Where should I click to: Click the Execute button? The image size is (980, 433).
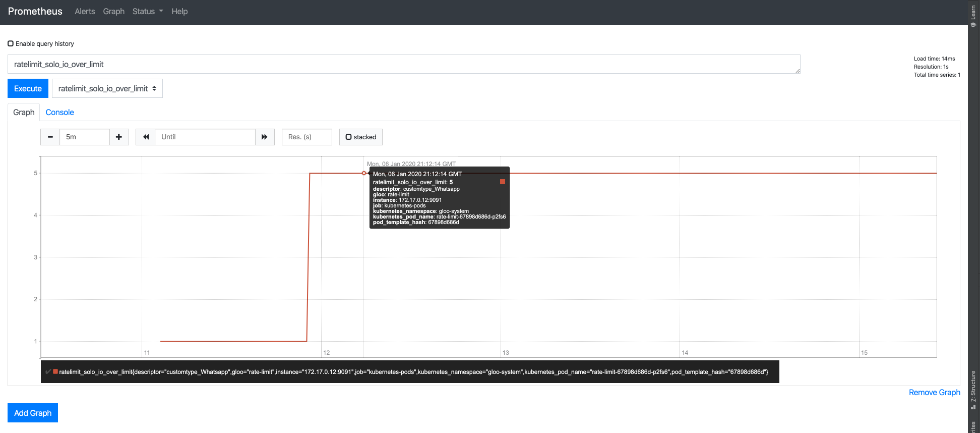click(28, 88)
